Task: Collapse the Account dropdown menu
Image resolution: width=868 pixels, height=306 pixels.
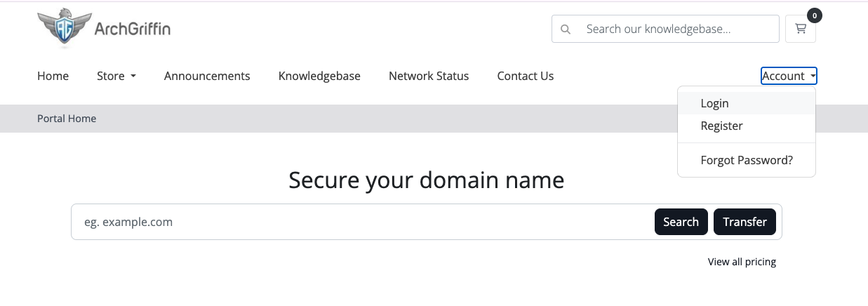Action: pos(789,76)
